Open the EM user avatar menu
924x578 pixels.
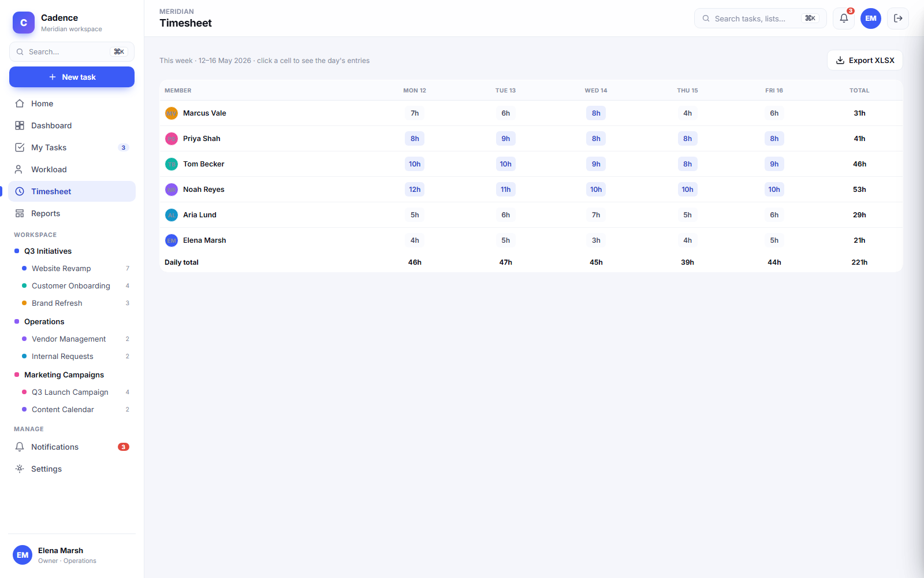coord(871,18)
